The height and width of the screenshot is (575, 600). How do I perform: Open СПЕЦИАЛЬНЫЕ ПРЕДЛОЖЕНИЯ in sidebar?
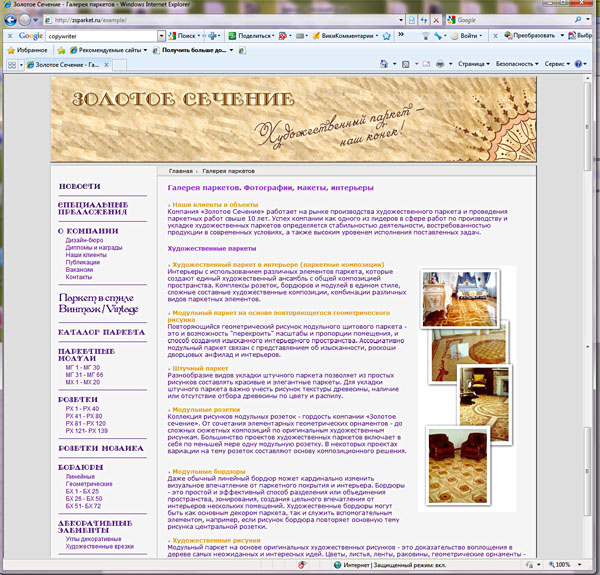coord(93,208)
